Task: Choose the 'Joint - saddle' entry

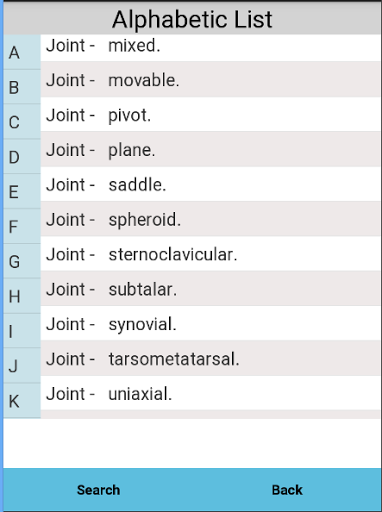Action: pos(211,184)
